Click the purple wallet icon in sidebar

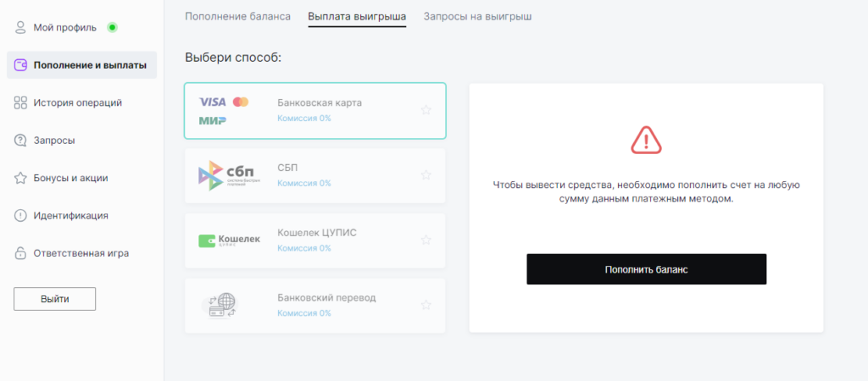pos(20,65)
